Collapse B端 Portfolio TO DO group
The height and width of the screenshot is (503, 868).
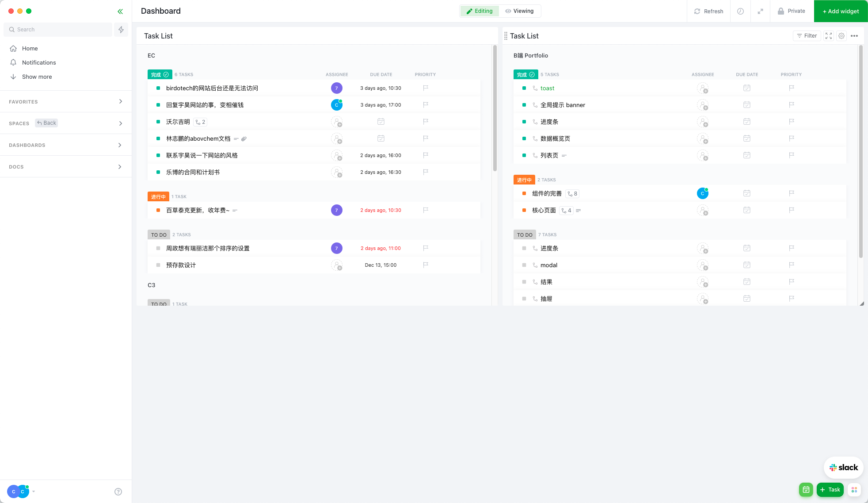click(525, 235)
